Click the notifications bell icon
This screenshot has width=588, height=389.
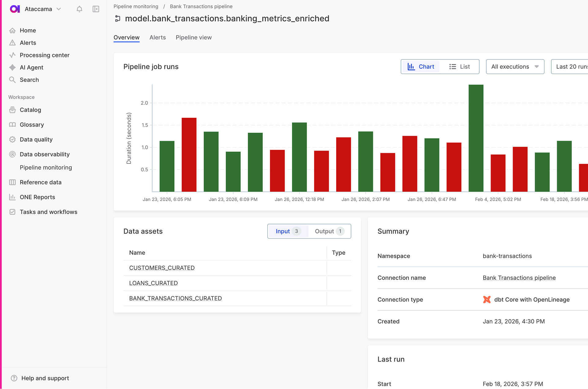79,9
